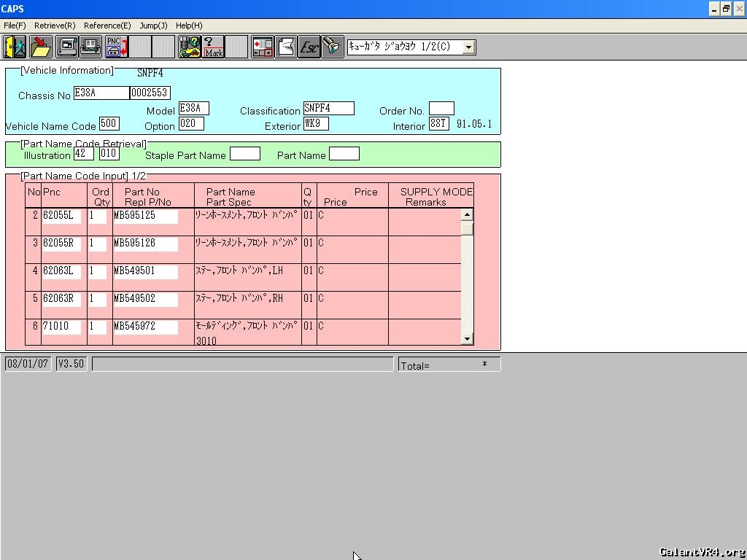Click the Part Name input field
Screen dimensions: 747x560
[x=344, y=154]
